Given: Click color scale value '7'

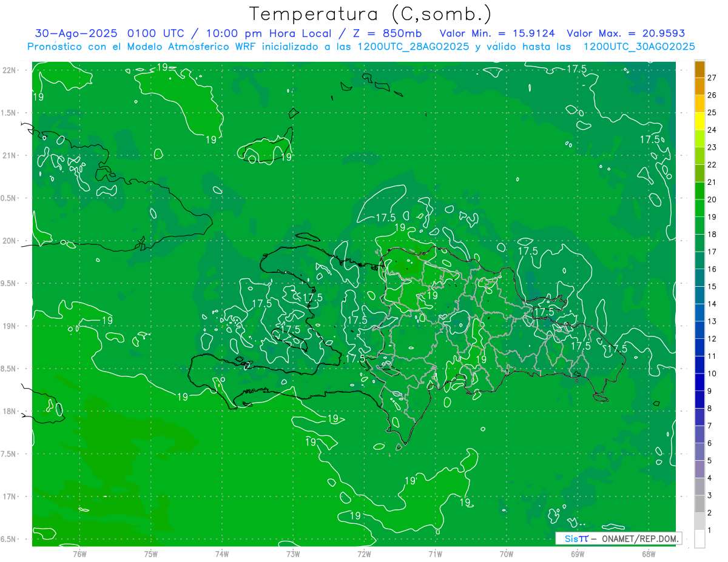Looking at the screenshot, I should [709, 426].
